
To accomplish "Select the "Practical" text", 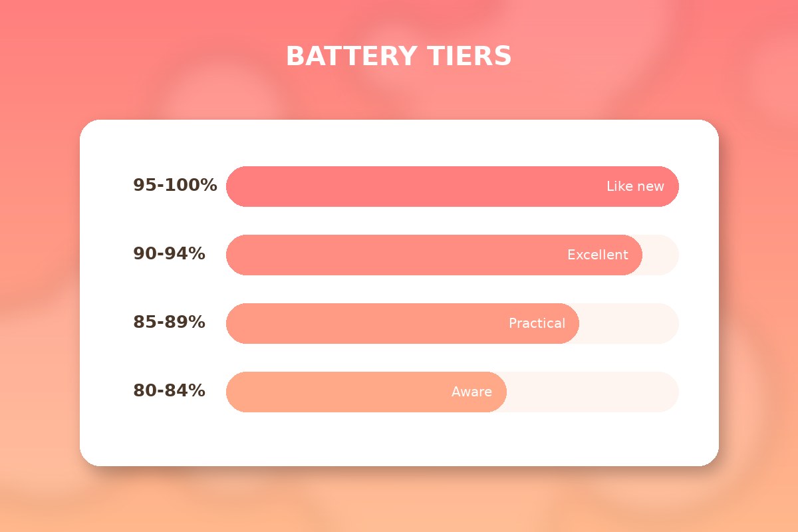I will pos(537,324).
